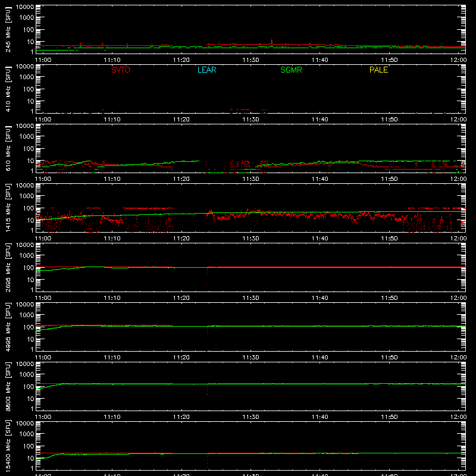Click the 12:00 label under the 4995 MHz plot

coord(458,358)
